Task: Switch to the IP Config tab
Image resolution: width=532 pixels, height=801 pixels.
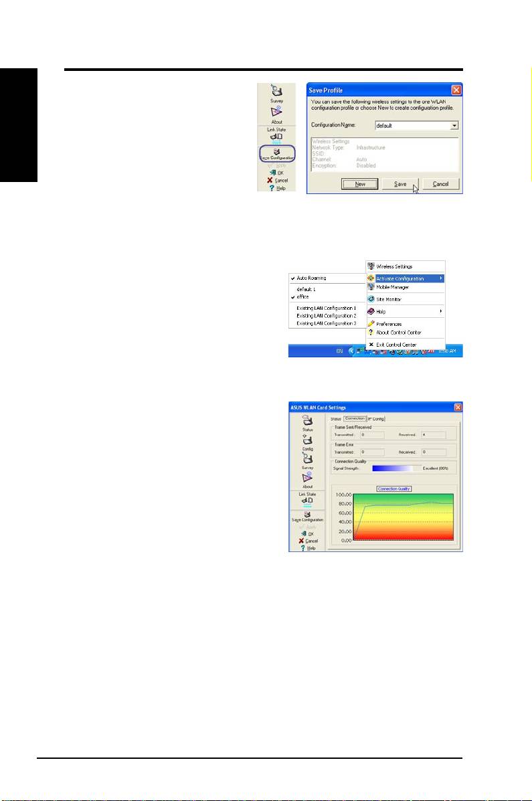Action: point(375,418)
